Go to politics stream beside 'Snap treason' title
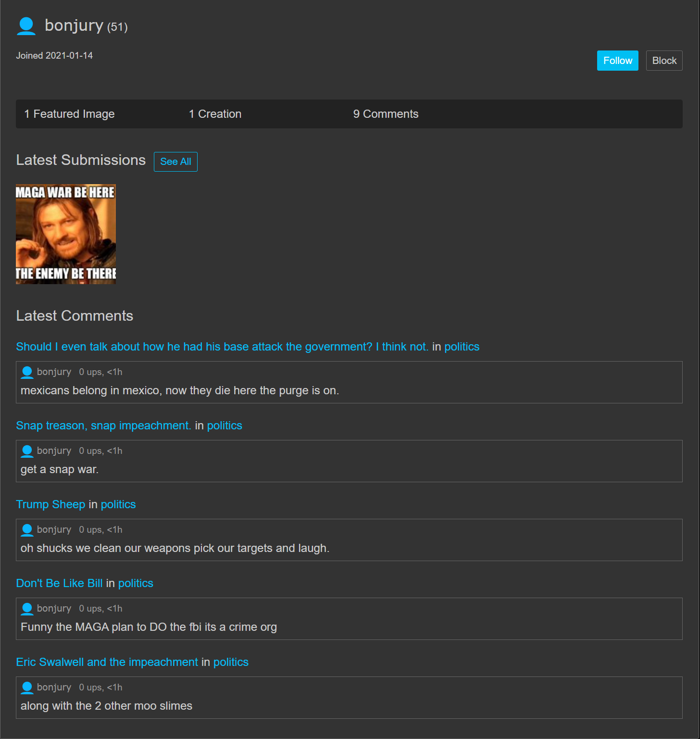Screen dimensions: 700x739 coord(225,426)
